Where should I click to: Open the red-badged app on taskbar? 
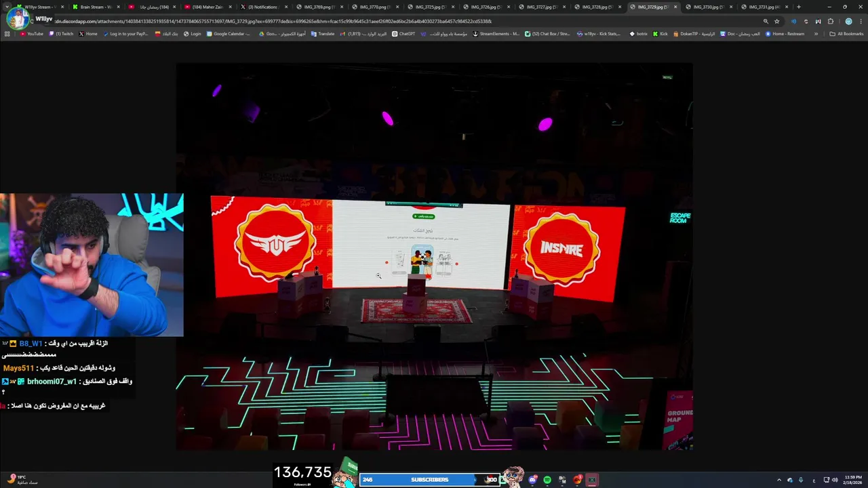pos(577,480)
